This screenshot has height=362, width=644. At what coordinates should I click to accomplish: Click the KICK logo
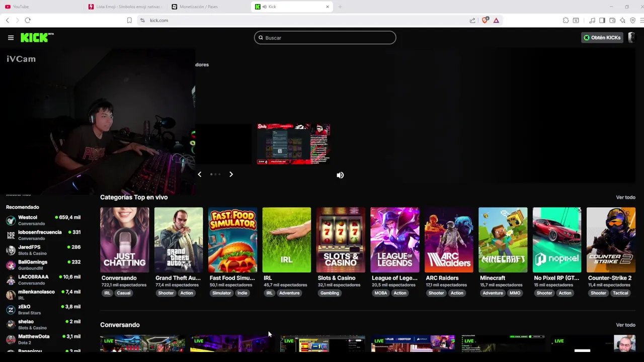point(37,38)
